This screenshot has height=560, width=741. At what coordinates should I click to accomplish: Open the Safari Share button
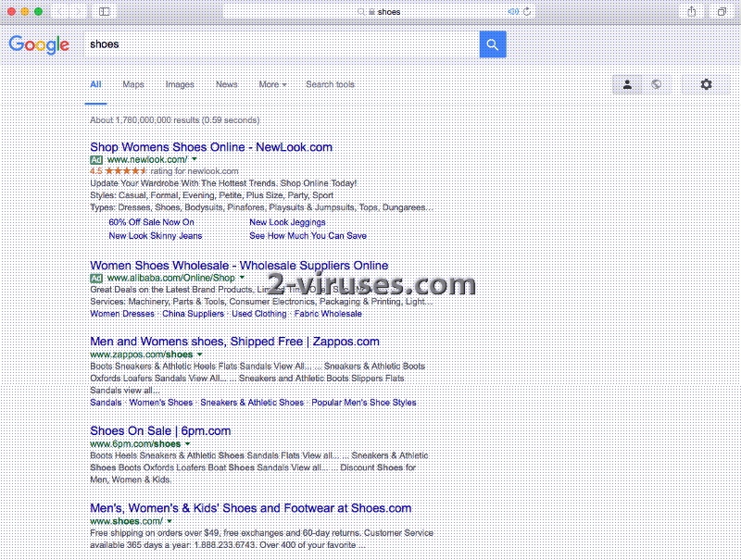(692, 12)
